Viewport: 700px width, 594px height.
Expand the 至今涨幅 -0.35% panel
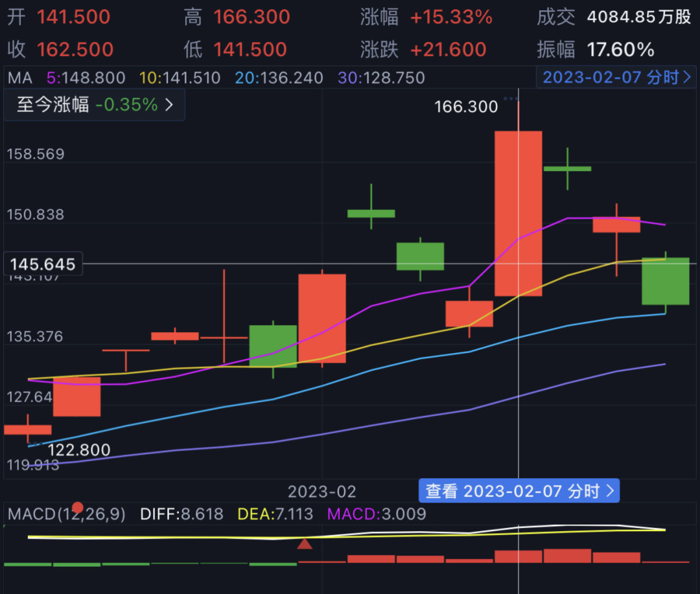click(x=95, y=105)
